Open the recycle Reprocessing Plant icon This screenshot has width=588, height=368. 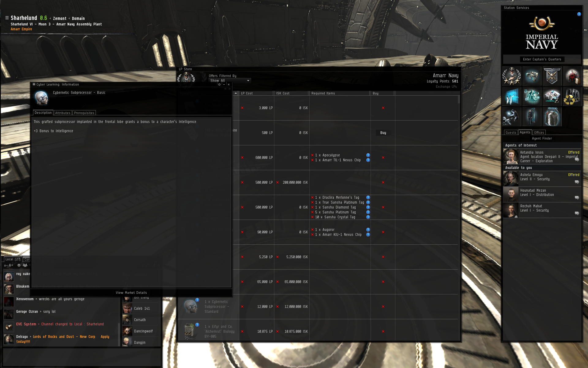click(572, 96)
